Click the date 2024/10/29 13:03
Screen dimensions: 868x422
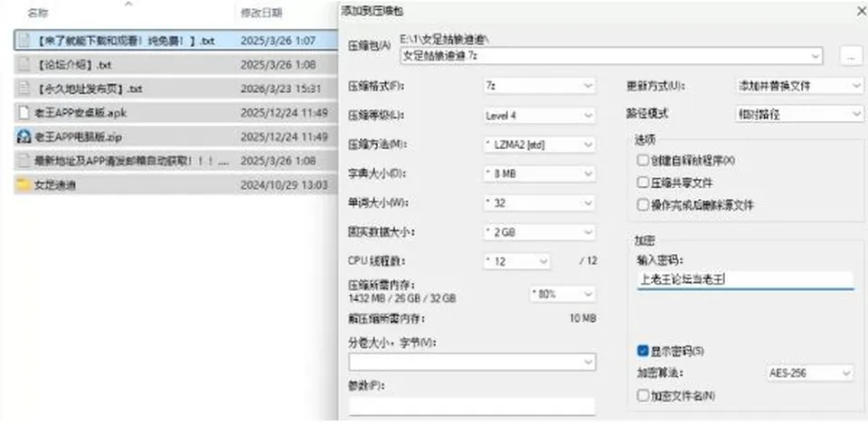[284, 184]
